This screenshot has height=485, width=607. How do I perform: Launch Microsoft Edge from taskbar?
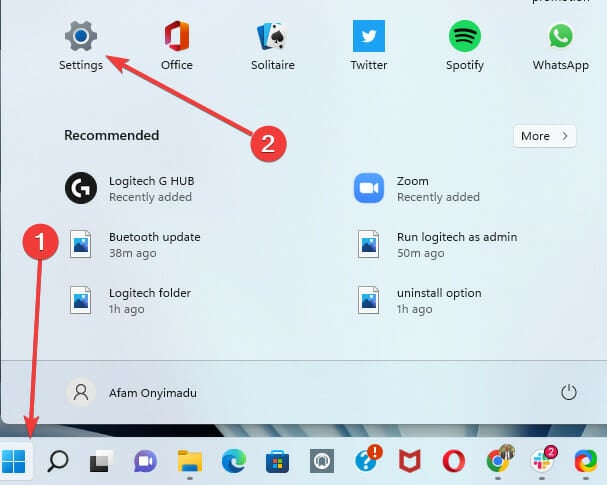[x=233, y=461]
